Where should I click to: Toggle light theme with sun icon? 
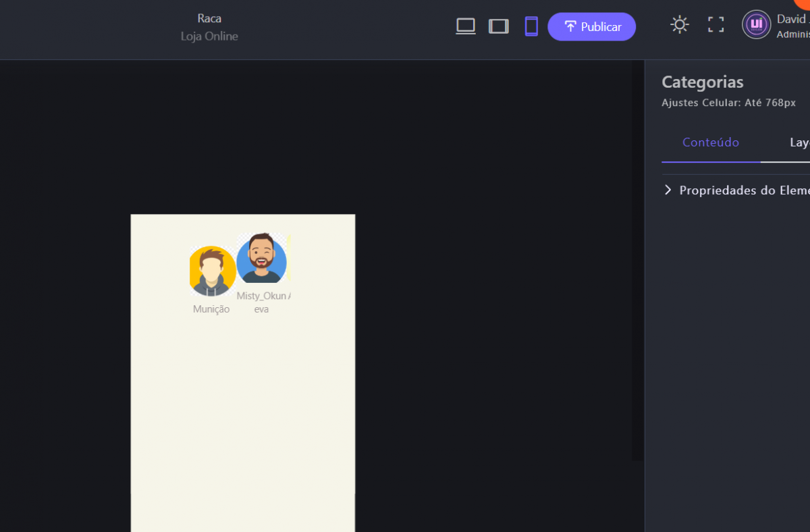[679, 25]
